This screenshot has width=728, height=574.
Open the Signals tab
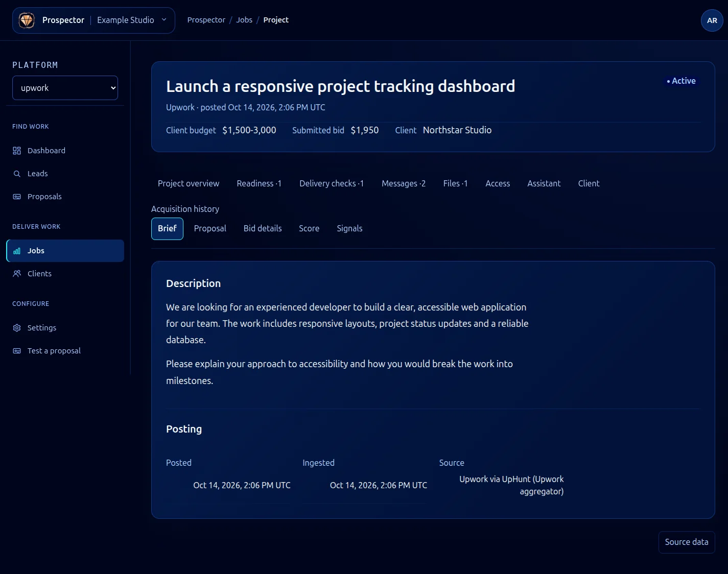pyautogui.click(x=349, y=229)
